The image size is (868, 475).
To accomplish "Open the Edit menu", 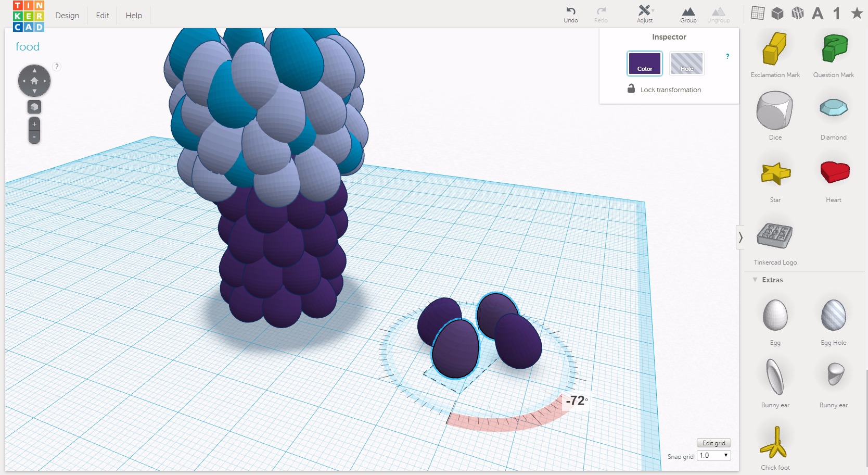I will [x=103, y=16].
